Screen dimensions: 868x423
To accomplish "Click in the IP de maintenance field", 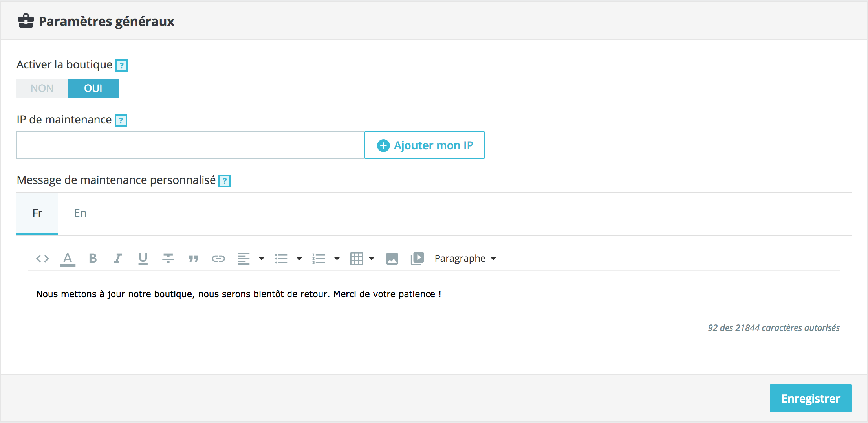I will pos(190,145).
